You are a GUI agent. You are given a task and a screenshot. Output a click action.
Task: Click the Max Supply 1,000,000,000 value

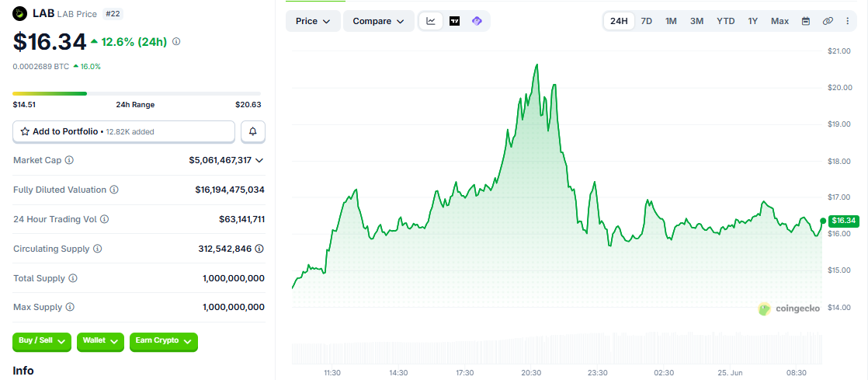click(234, 307)
